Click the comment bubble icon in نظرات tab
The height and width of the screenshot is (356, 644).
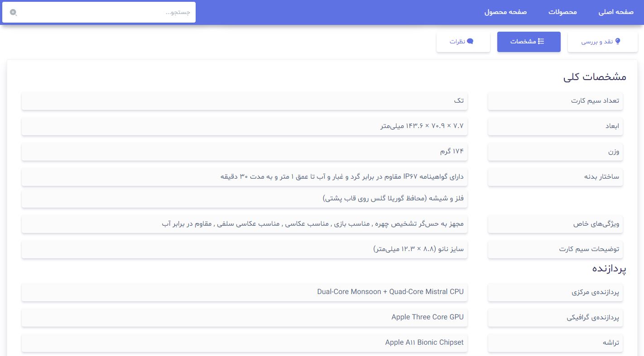470,41
